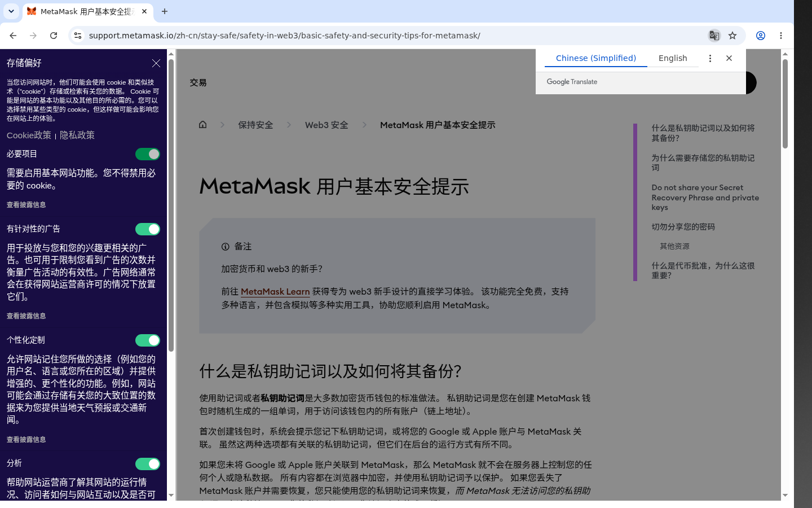
Task: Click the page scrollbar up arrow
Action: point(785,54)
